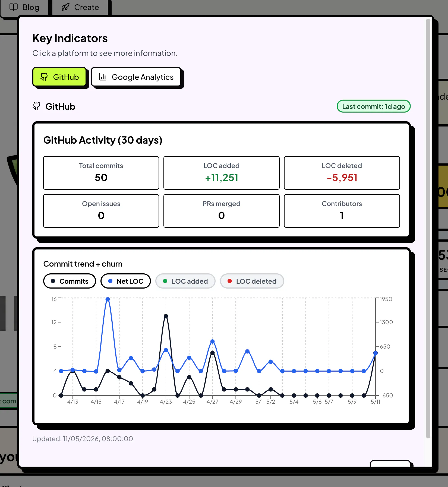Click the Net LOC peak point on 4/16

pos(108,299)
